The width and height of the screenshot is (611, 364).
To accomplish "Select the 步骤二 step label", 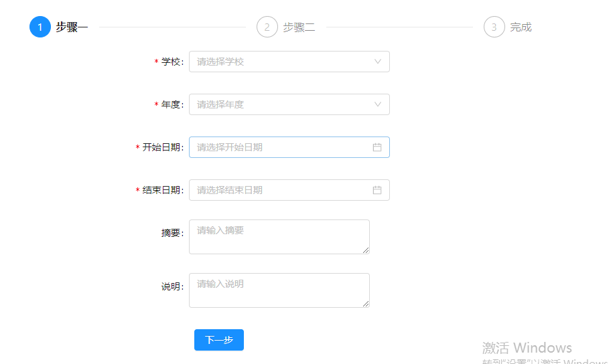I will 299,27.
